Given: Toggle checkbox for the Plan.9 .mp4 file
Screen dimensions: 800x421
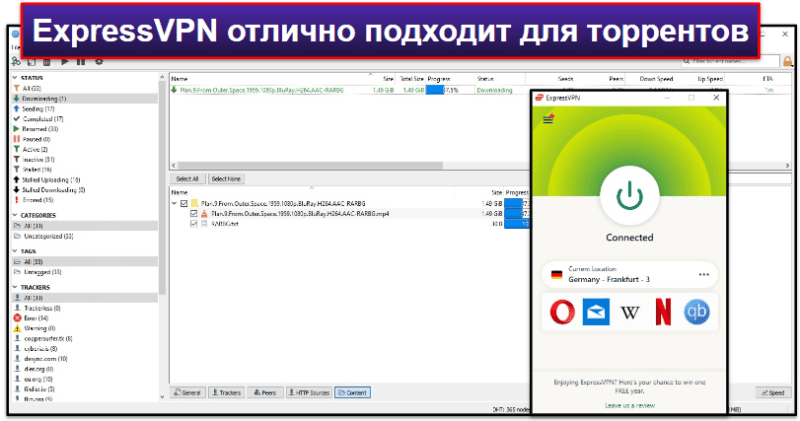Looking at the screenshot, I should pos(193,213).
